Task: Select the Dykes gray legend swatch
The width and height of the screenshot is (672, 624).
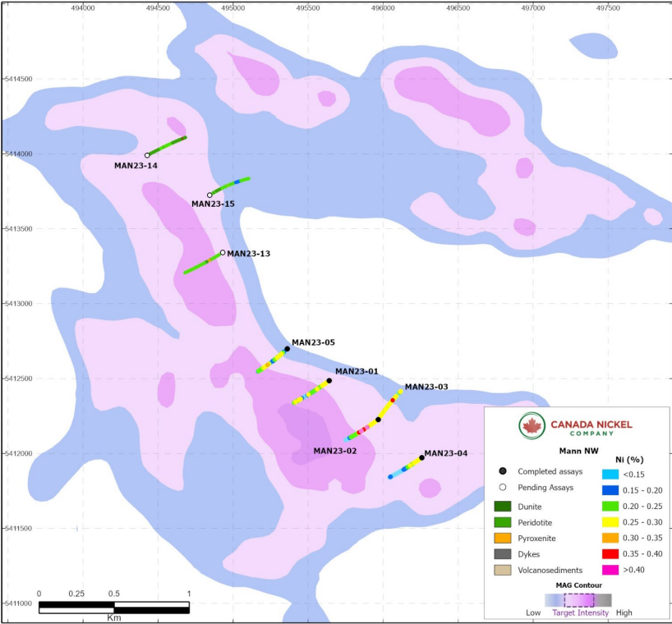Action: [x=502, y=554]
